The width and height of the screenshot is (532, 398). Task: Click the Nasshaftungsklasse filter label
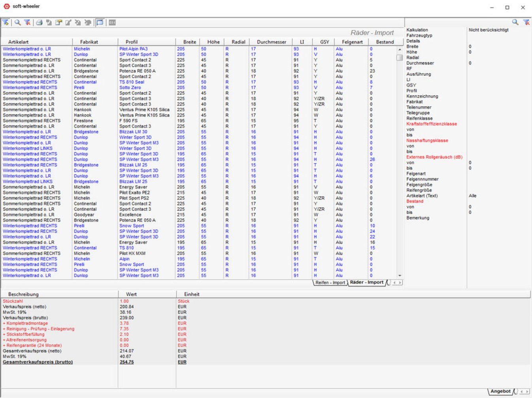coord(427,141)
